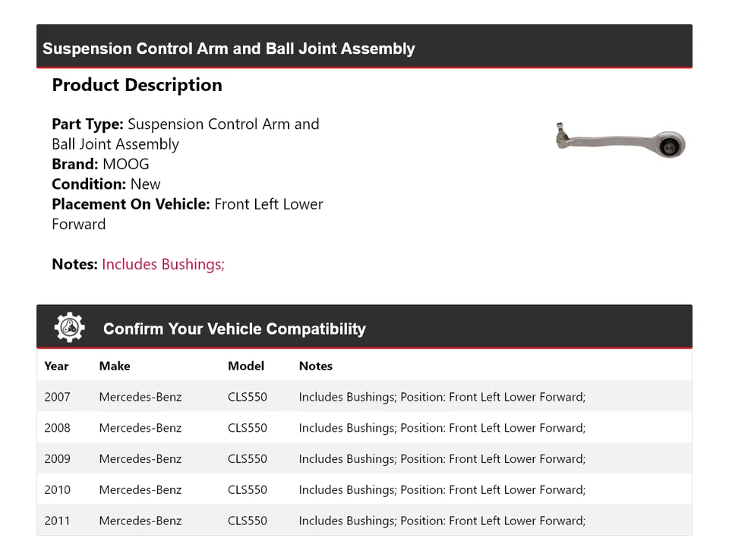
Task: Click the gear compatibility icon
Action: click(69, 328)
